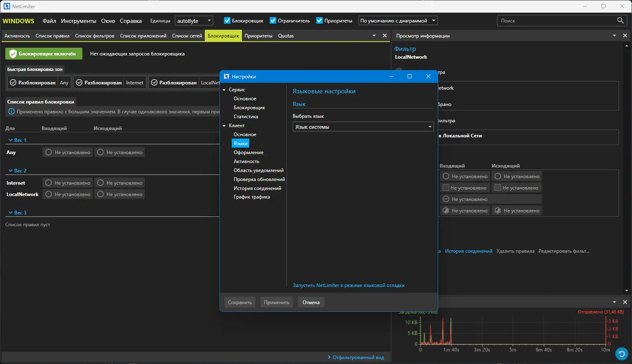The width and height of the screenshot is (632, 364).
Task: Open the Выбрать язык dropdown
Action: 363,127
